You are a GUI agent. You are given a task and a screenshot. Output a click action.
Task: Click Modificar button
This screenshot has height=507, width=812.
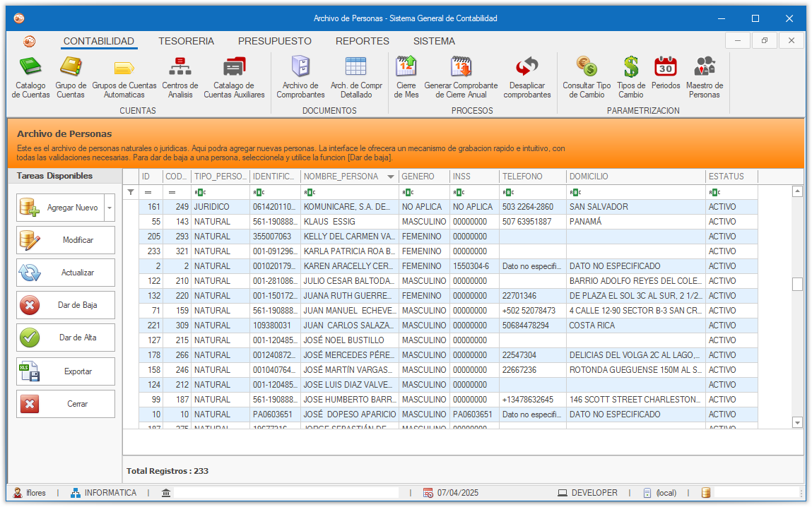tap(66, 240)
